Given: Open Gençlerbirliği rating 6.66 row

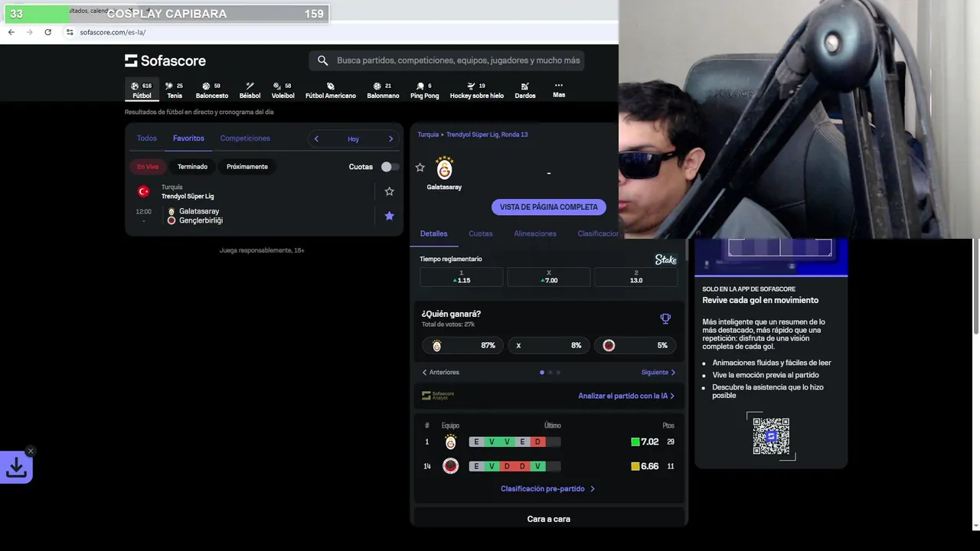Looking at the screenshot, I should [x=549, y=466].
